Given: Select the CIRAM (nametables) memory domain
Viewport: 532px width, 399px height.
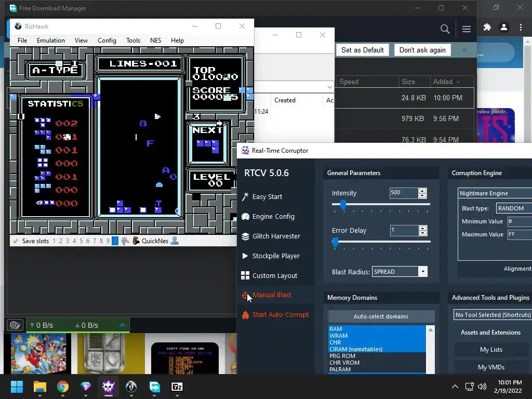Looking at the screenshot, I should click(377, 349).
